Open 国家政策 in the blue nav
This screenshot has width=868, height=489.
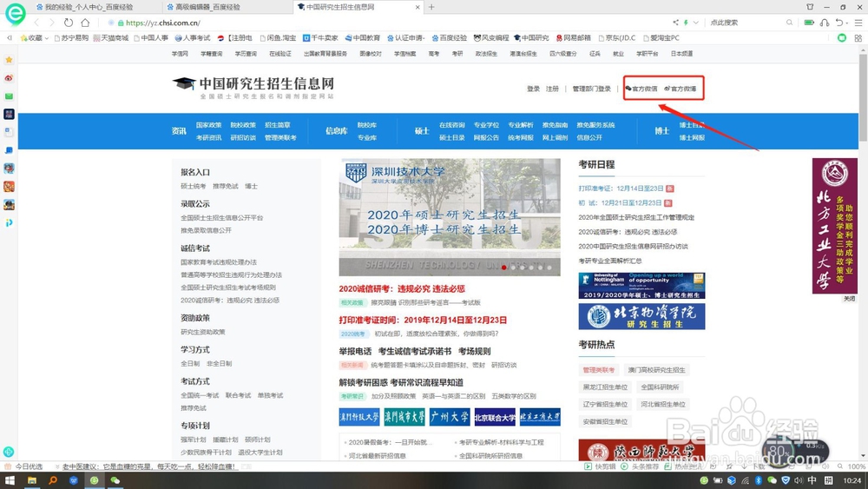click(x=208, y=125)
